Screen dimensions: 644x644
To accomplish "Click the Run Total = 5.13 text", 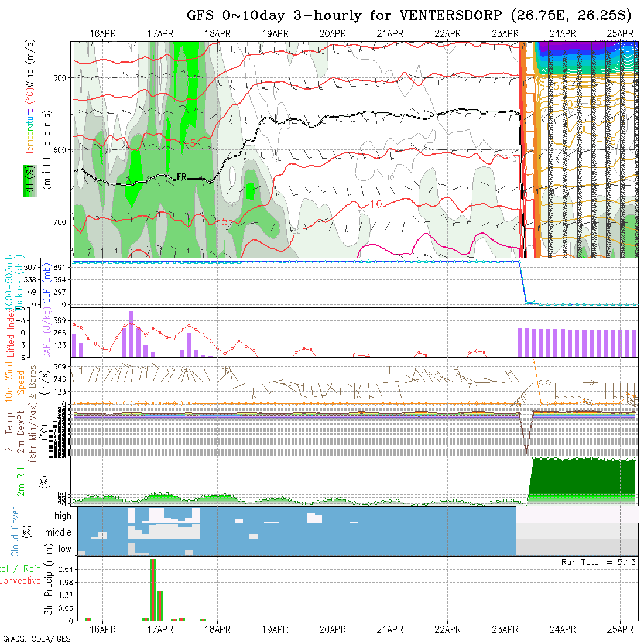I will click(x=598, y=562).
